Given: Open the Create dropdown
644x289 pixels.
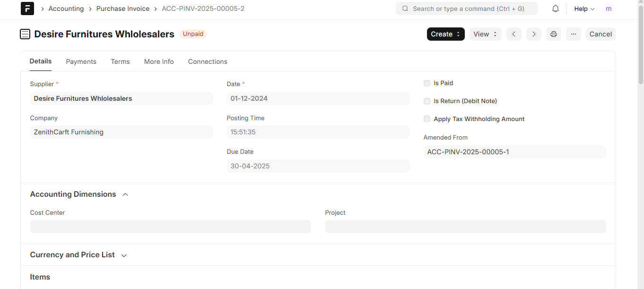Looking at the screenshot, I should pos(446,34).
